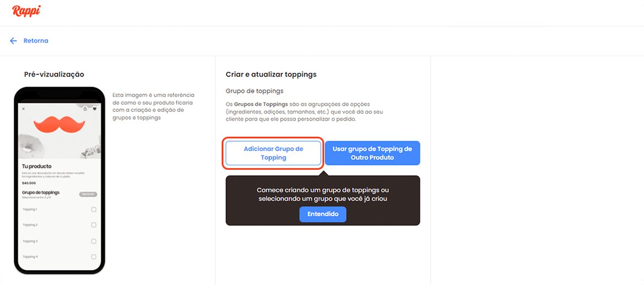The width and height of the screenshot is (644, 285).
Task: Check the Topping 3 checkbox
Action: (94, 241)
